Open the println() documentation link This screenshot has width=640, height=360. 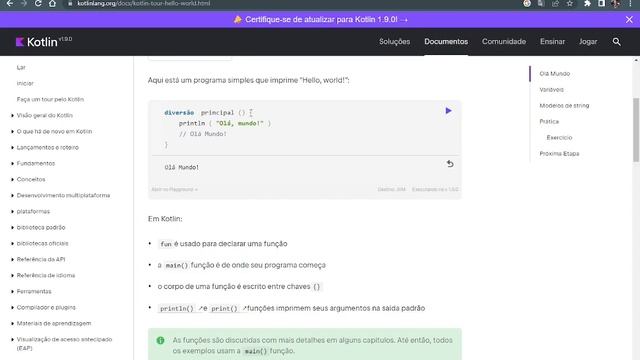click(179, 309)
